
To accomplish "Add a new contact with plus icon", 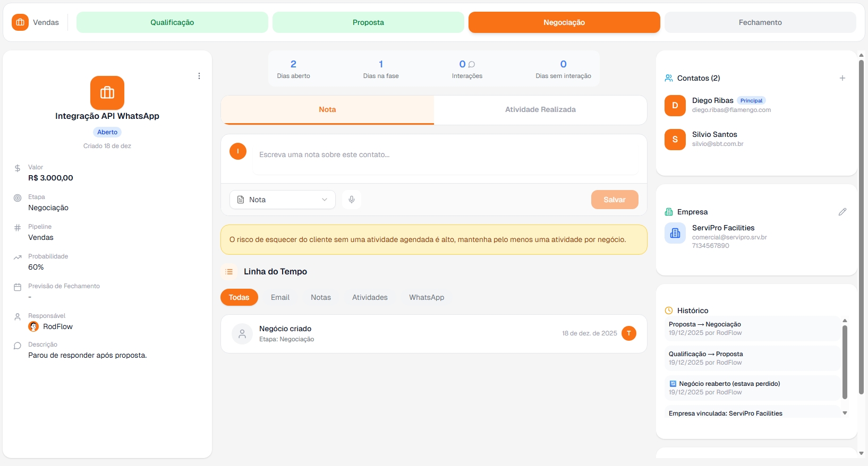I will click(842, 78).
